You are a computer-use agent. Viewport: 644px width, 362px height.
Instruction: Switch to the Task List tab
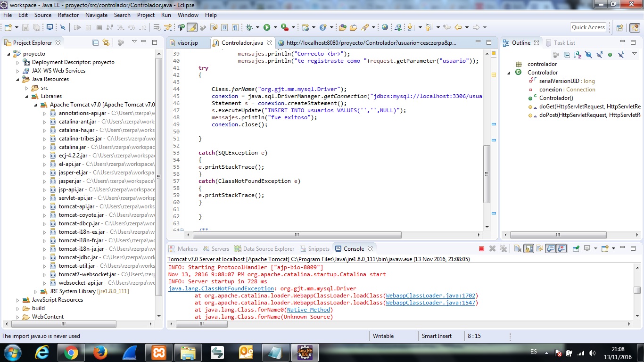pos(561,42)
